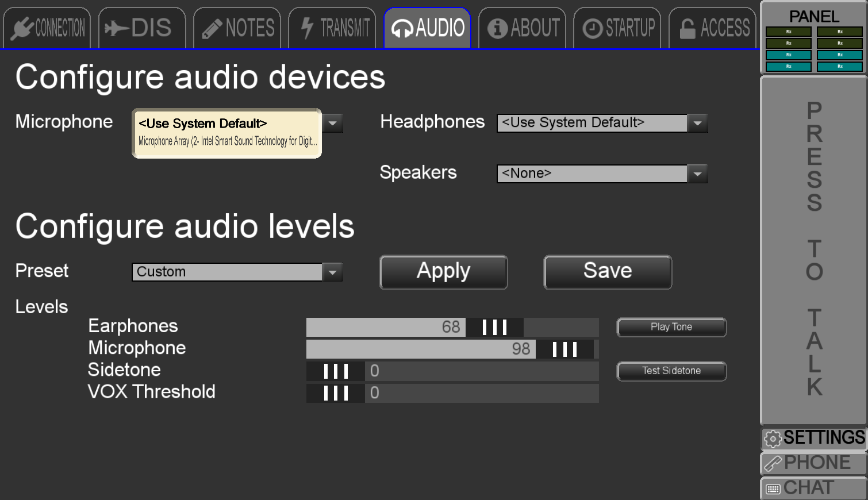Apply the audio level settings
This screenshot has width=868, height=500.
coord(443,272)
